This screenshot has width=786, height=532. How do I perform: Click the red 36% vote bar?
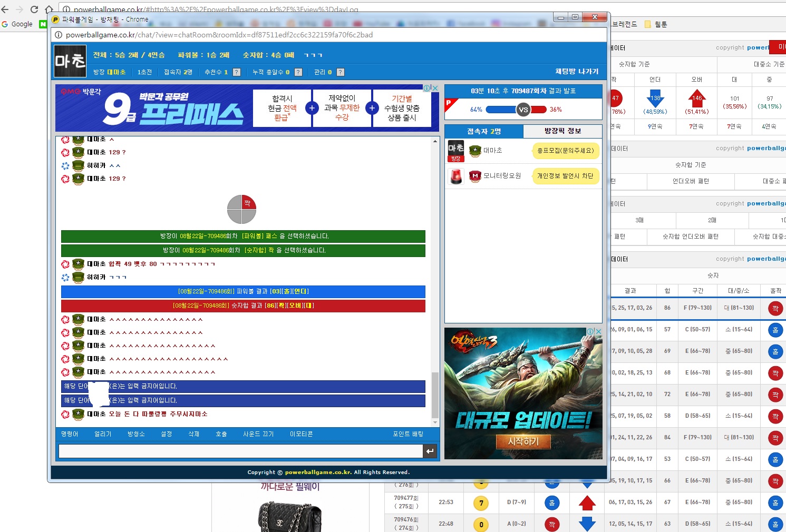(538, 110)
